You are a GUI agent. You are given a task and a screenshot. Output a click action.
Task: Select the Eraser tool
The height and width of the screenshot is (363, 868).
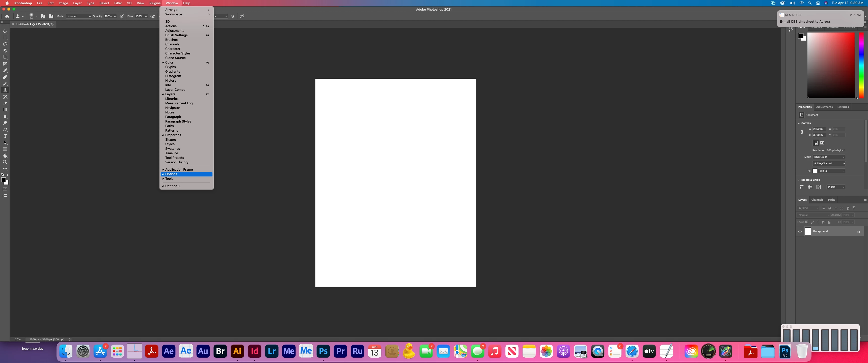pos(5,103)
